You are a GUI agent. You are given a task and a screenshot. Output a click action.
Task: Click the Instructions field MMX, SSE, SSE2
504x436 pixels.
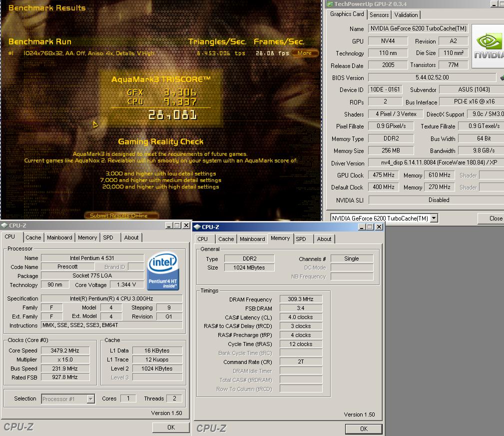111,325
